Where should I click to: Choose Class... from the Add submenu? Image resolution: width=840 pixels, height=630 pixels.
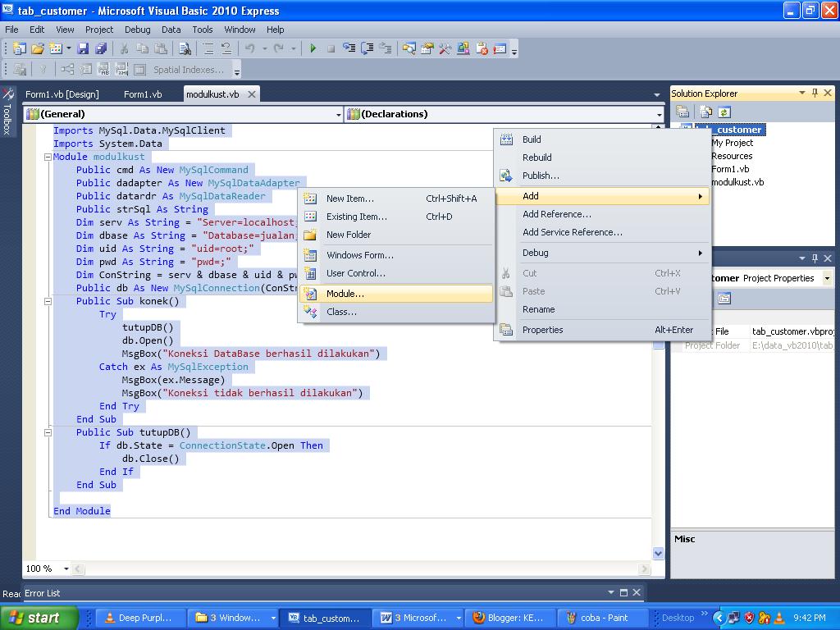point(396,312)
